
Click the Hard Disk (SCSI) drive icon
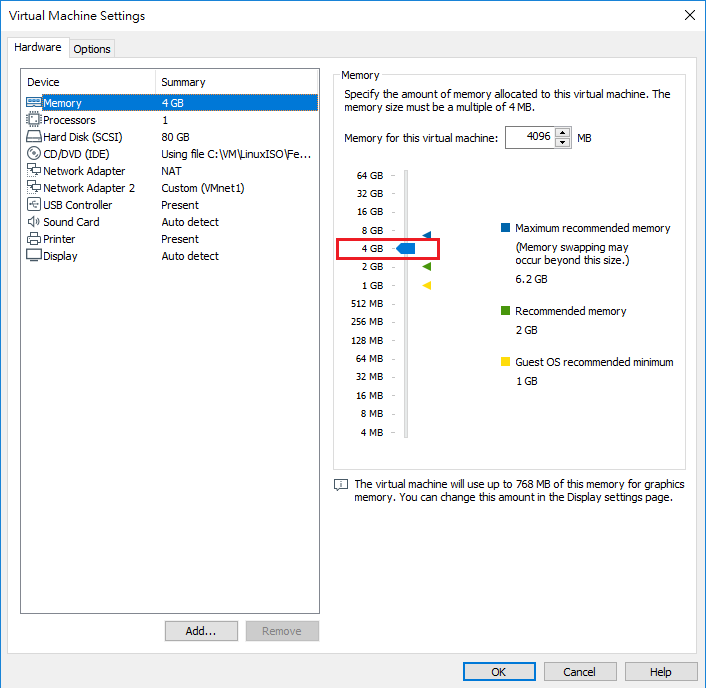[x=34, y=137]
